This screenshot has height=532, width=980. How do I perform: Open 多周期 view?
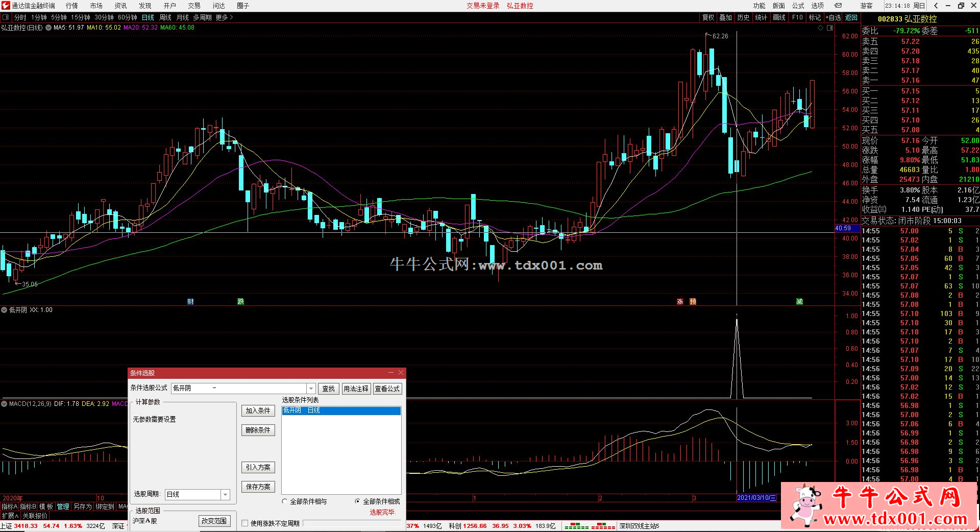203,17
